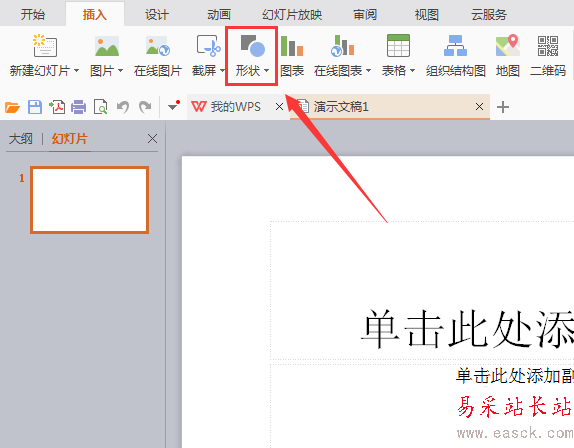Screen dimensions: 574x448
Task: Undo the last action
Action: pos(123,107)
